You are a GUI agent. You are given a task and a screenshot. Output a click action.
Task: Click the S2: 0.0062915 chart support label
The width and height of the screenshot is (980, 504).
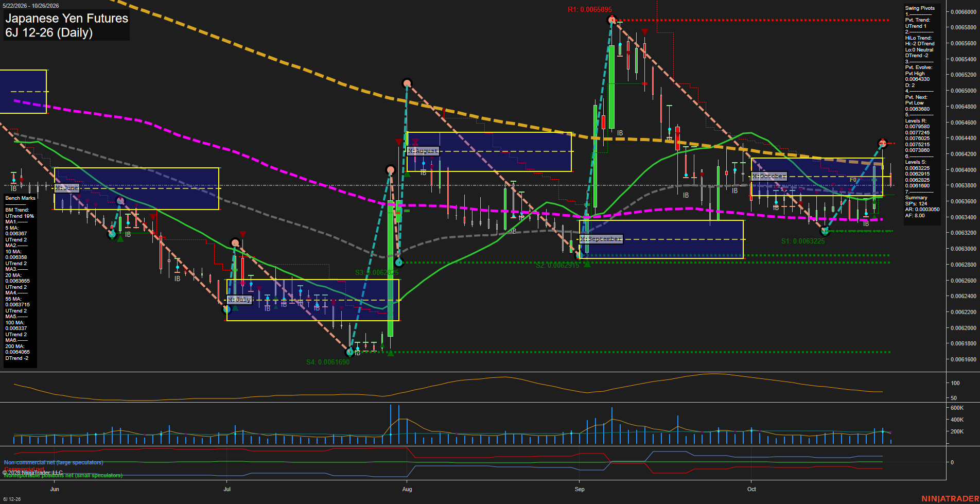[557, 265]
